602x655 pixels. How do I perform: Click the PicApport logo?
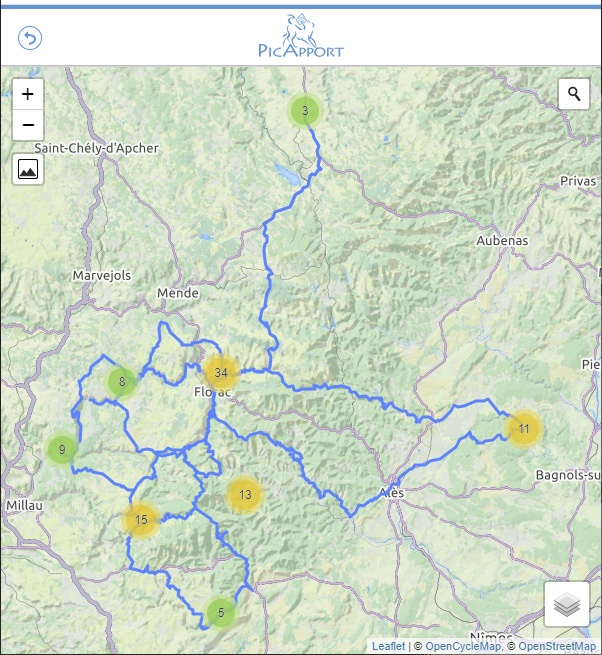(300, 37)
